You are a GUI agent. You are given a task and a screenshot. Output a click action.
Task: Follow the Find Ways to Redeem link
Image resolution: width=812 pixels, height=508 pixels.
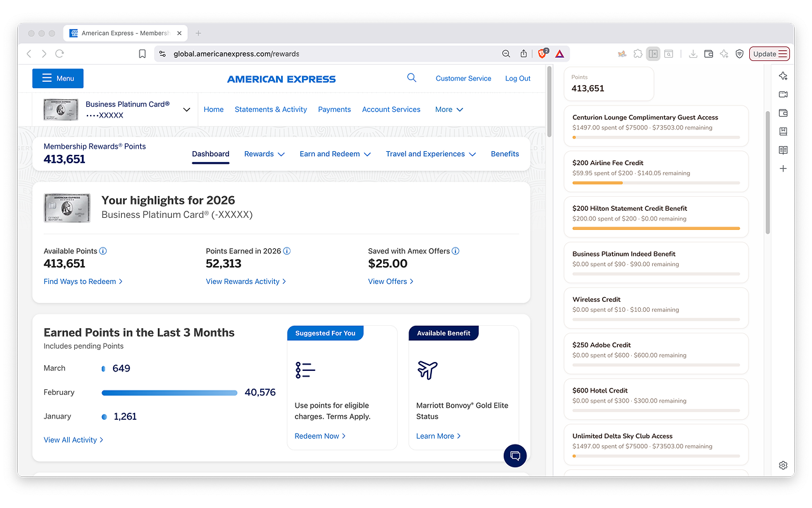pos(83,281)
